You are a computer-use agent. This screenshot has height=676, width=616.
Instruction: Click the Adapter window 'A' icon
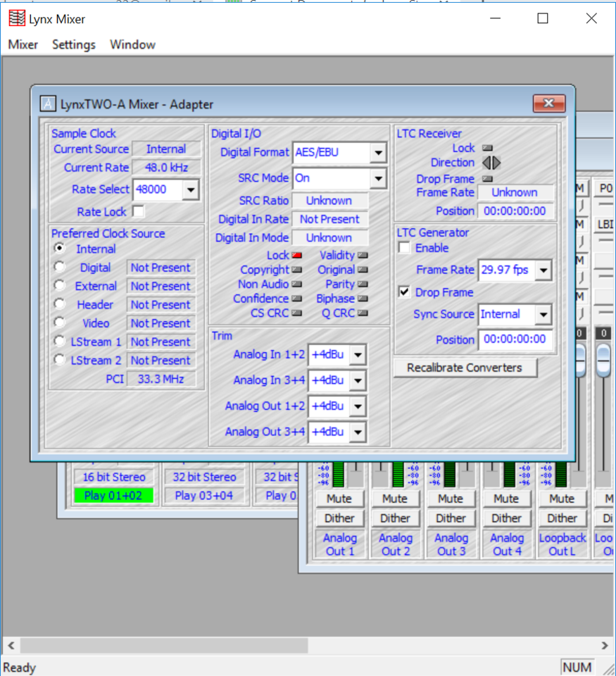tap(48, 104)
